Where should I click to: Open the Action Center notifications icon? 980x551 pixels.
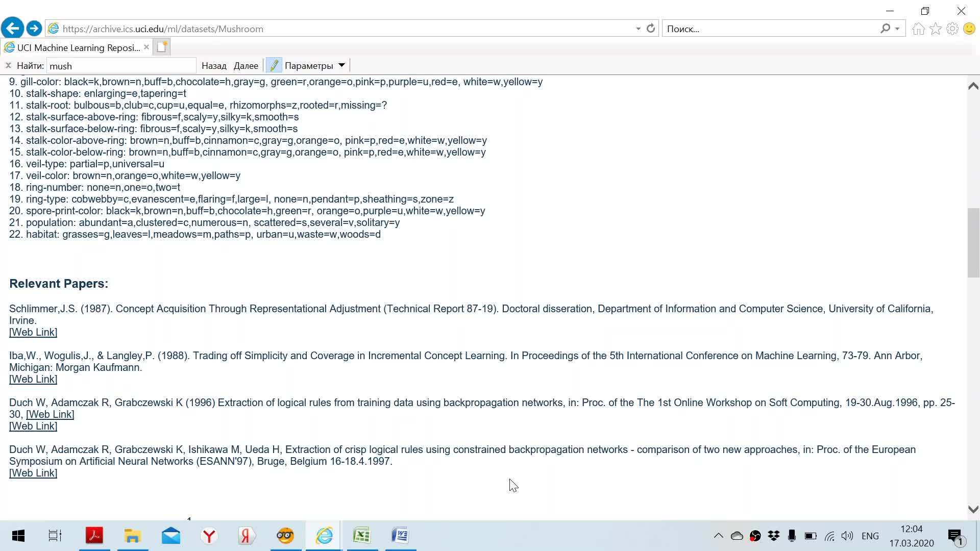click(956, 536)
